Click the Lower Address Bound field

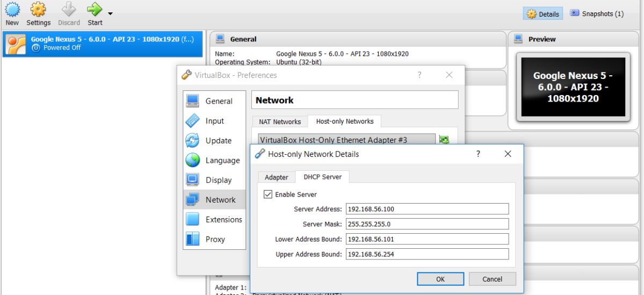tap(427, 239)
